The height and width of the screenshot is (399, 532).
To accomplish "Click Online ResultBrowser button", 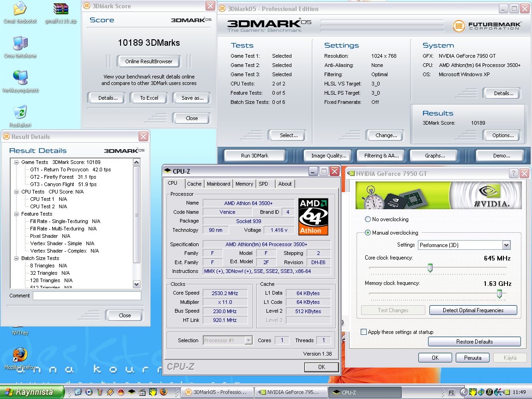I will click(149, 61).
